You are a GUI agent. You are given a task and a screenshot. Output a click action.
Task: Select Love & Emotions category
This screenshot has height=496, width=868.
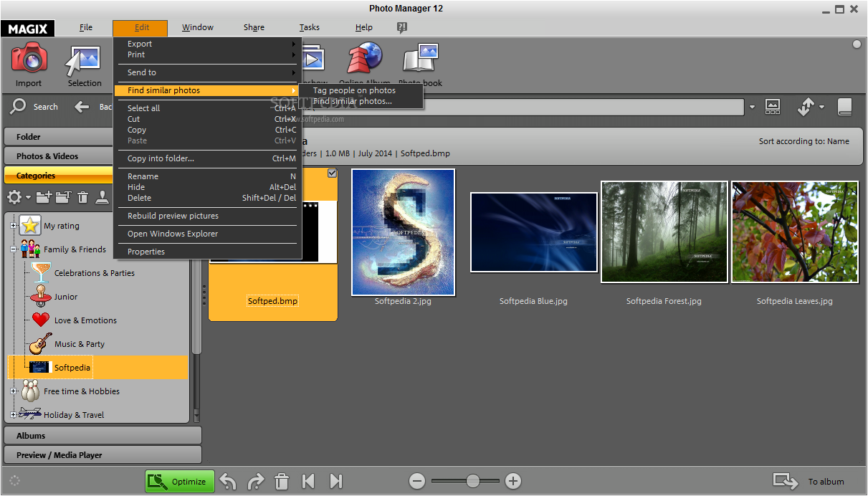tap(85, 320)
